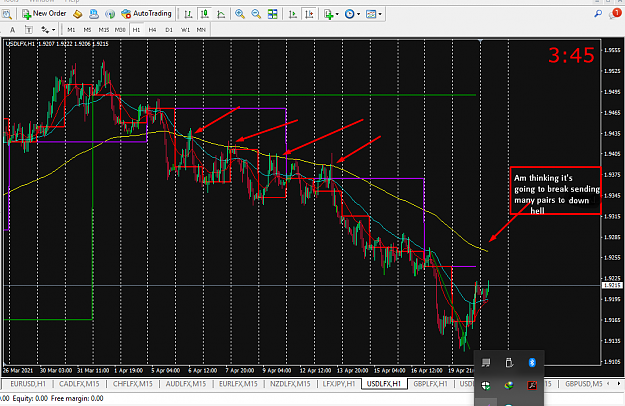Viewport: 625px width, 406px height.
Task: Tile chart windows with grid icon
Action: [x=273, y=14]
